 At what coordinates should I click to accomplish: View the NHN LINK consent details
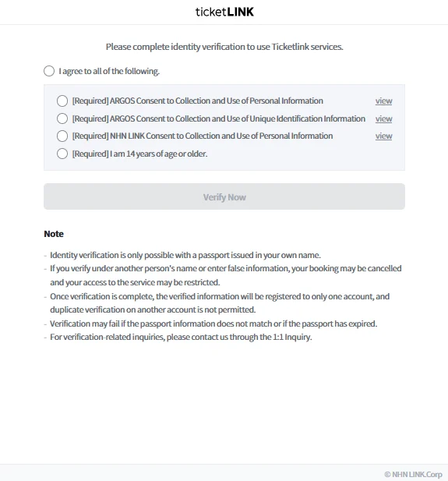pyautogui.click(x=383, y=136)
